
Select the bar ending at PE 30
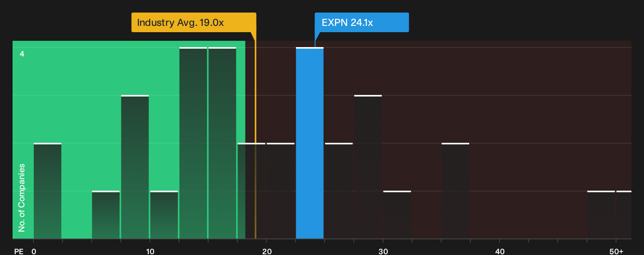tap(368, 167)
